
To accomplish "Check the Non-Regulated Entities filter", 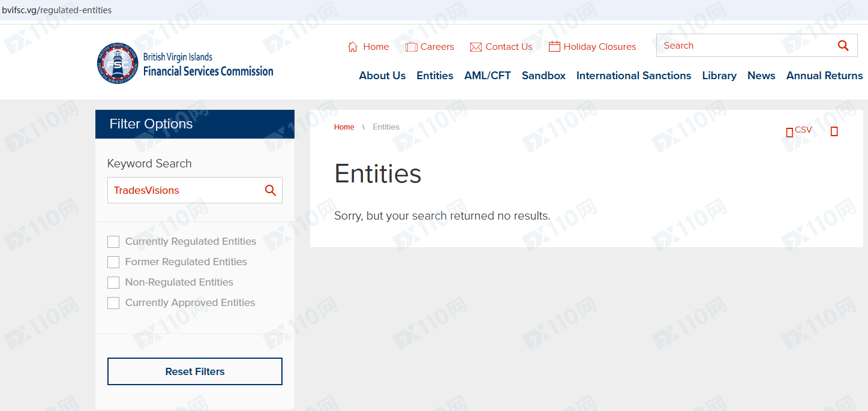I will tap(113, 283).
